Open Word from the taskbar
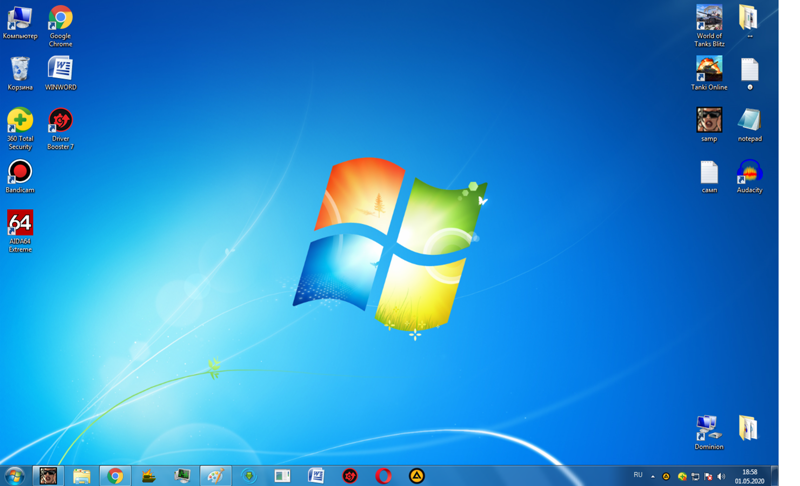This screenshot has height=486, width=800. 316,476
